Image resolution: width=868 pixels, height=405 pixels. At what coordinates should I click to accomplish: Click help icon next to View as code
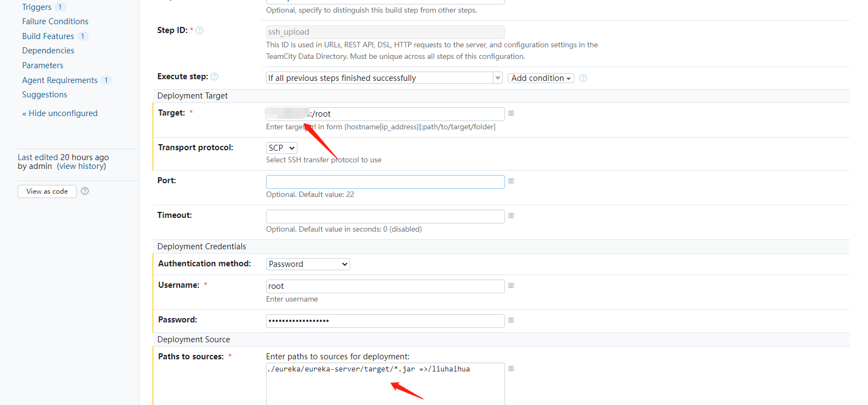(85, 191)
